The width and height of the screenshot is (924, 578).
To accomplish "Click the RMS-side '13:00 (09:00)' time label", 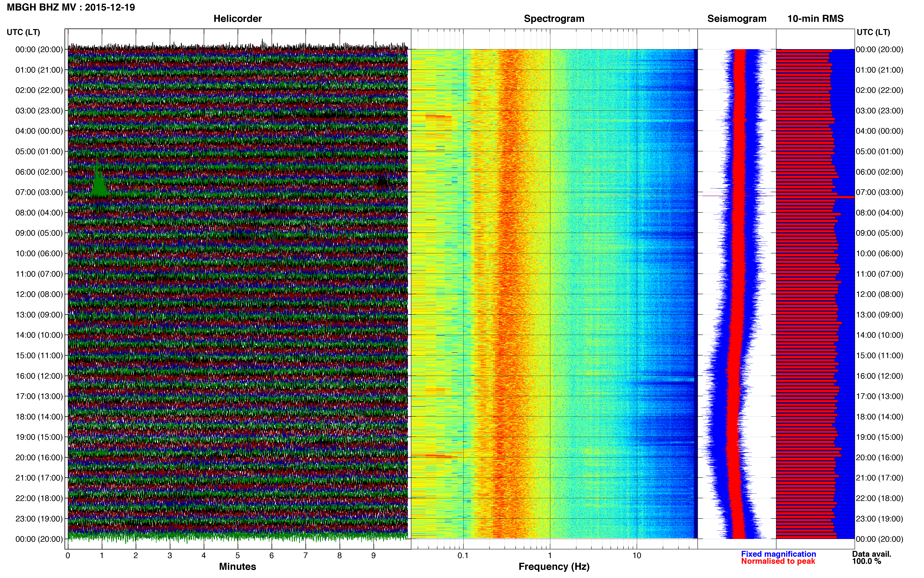I will pos(880,315).
